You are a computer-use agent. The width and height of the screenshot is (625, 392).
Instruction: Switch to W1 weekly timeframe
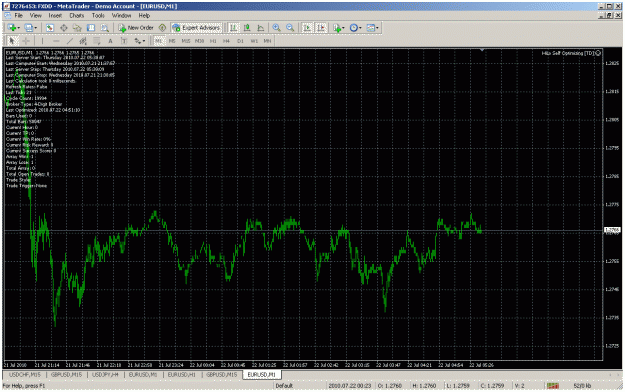(x=254, y=41)
